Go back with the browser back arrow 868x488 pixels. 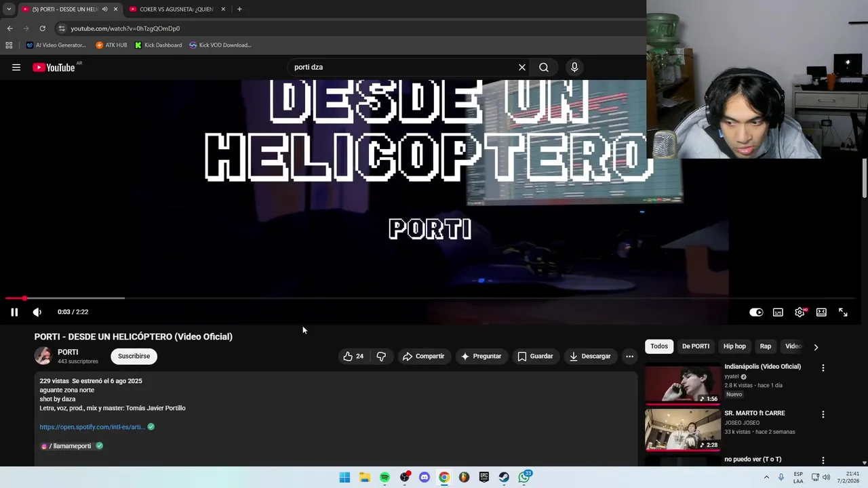pyautogui.click(x=9, y=28)
